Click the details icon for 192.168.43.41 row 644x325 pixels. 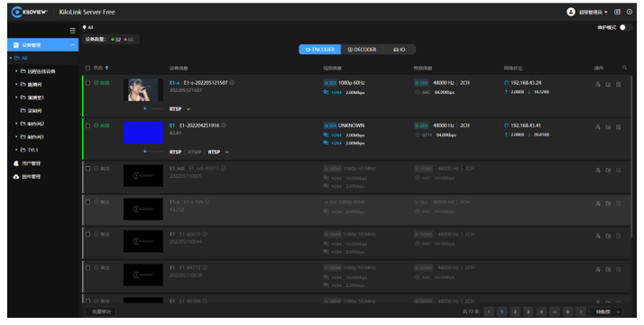tap(618, 127)
